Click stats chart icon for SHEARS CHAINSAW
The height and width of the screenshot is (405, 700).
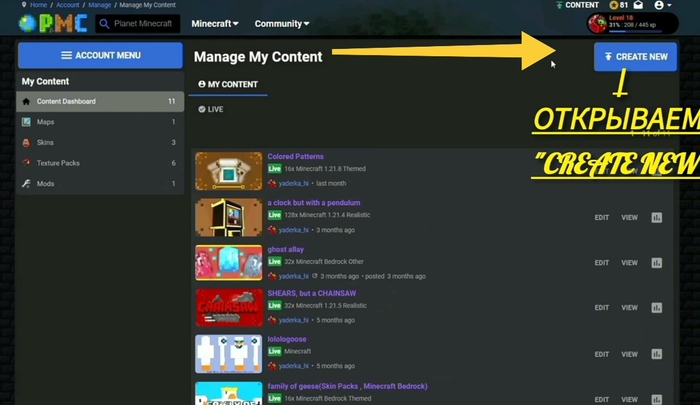pos(657,308)
